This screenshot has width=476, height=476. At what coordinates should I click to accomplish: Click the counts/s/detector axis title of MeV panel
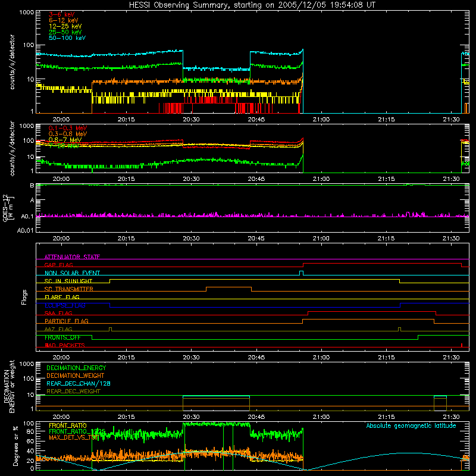click(x=12, y=148)
